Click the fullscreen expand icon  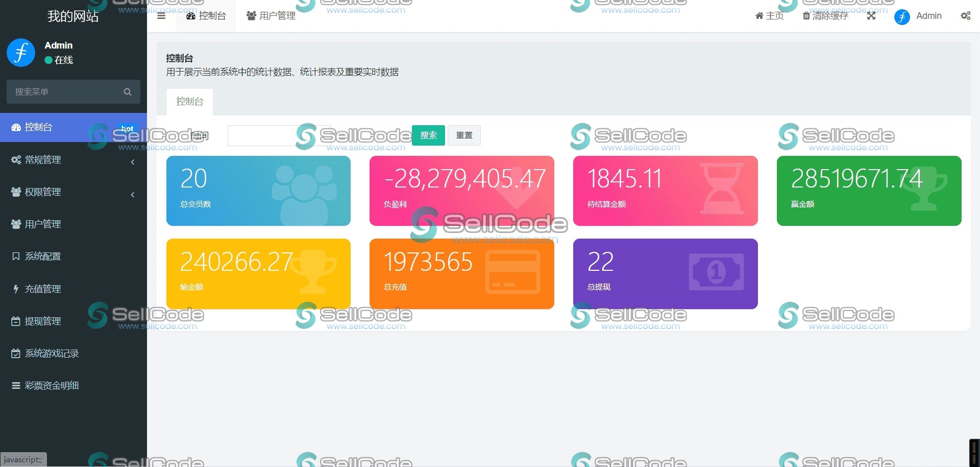tap(871, 16)
